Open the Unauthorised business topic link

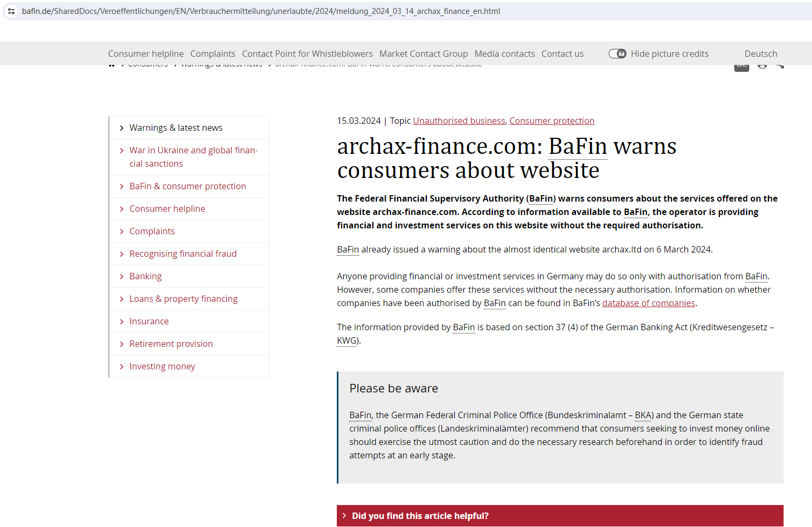point(459,121)
